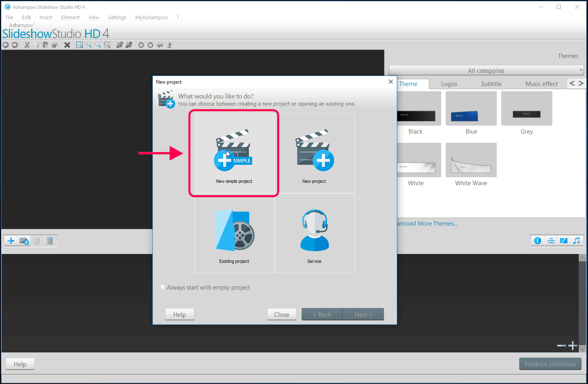Open the Settings menu
Image resolution: width=588 pixels, height=384 pixels.
117,17
